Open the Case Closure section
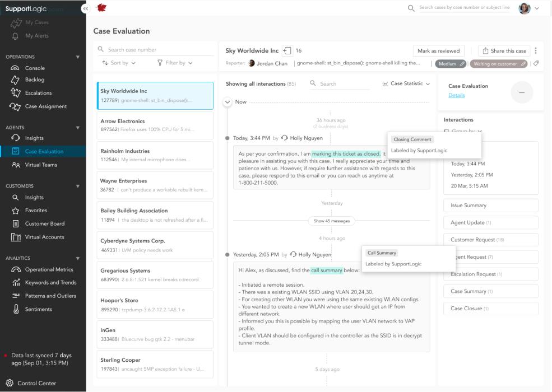 click(x=491, y=309)
